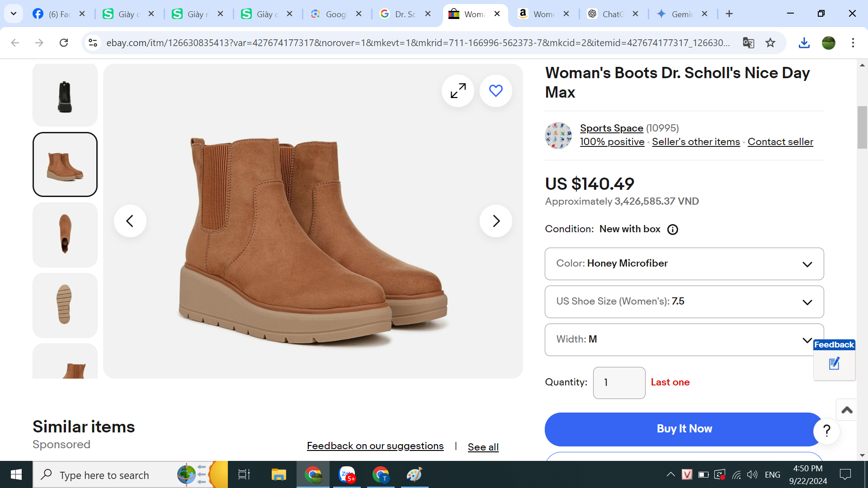Click the Google Translate icon in address bar

point(748,43)
